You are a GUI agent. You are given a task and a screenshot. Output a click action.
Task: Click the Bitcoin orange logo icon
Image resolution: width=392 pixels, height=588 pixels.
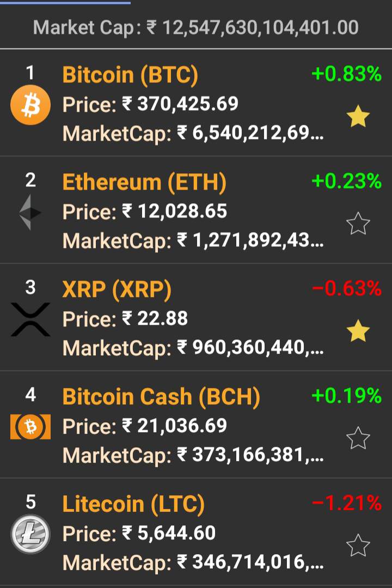[30, 106]
